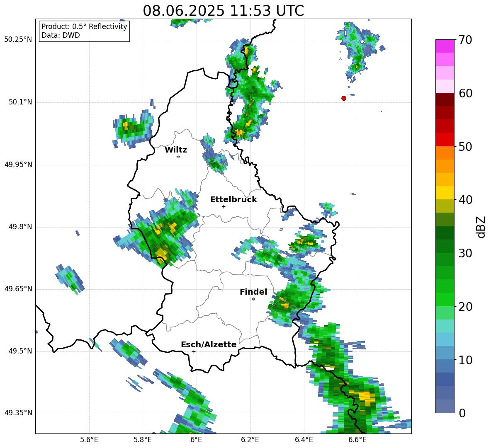The width and height of the screenshot is (491, 448).
Task: Click the isolated echo near 49.65°N west edge
Action: click(70, 279)
